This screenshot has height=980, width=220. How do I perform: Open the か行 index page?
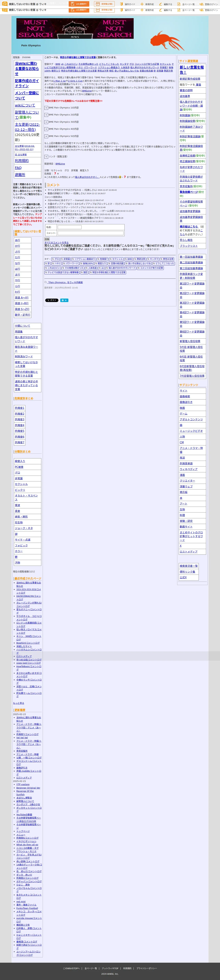pos(17,246)
